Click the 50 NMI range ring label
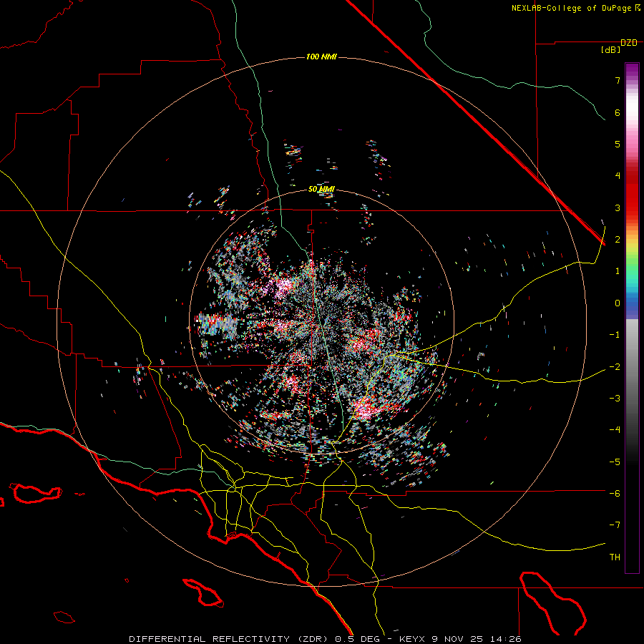Viewport: 644px width, 644px height. [x=321, y=190]
